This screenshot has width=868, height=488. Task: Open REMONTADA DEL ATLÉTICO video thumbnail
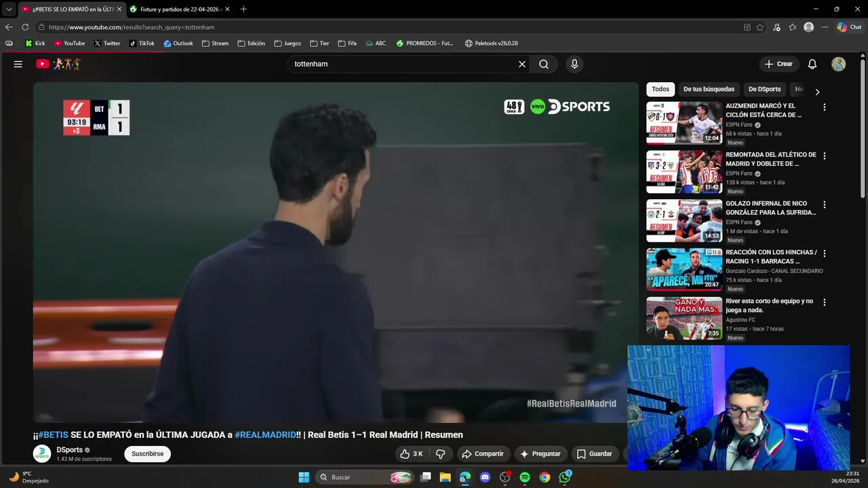(x=684, y=171)
